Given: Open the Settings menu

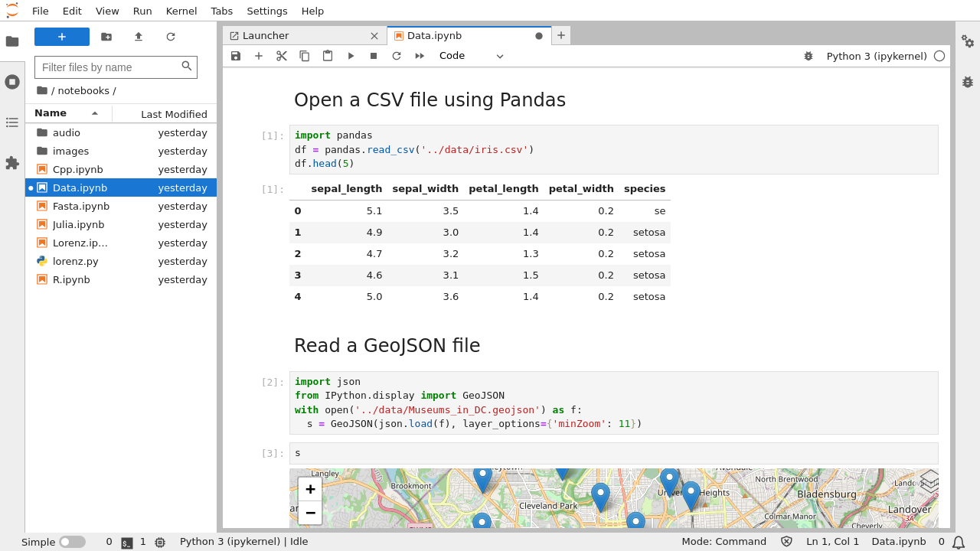Looking at the screenshot, I should coord(267,11).
